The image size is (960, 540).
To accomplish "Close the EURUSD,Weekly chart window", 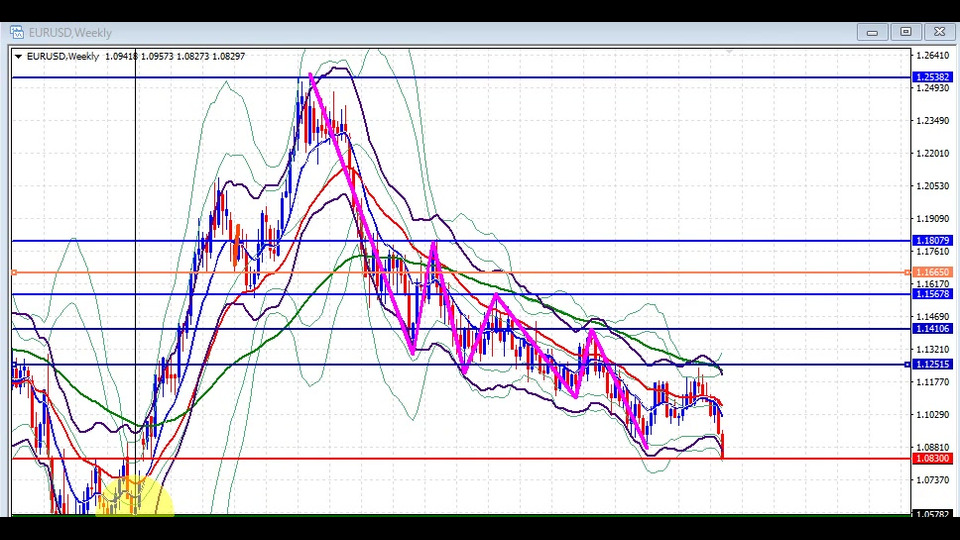I will click(939, 32).
